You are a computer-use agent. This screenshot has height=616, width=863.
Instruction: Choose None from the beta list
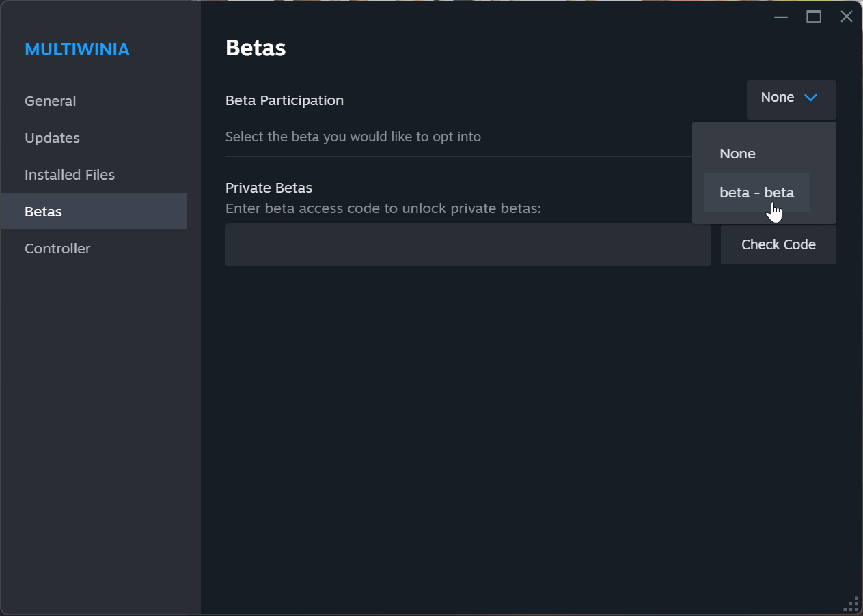coord(737,154)
